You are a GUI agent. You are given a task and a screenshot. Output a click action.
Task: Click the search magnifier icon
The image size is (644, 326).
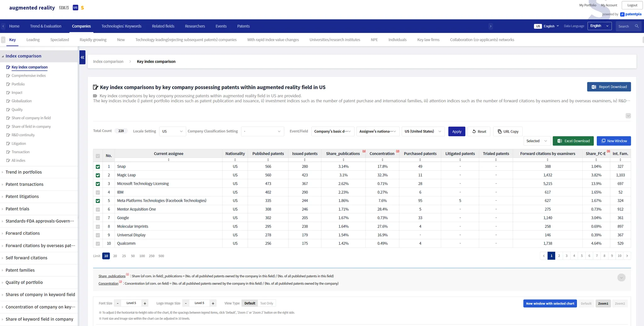636,26
